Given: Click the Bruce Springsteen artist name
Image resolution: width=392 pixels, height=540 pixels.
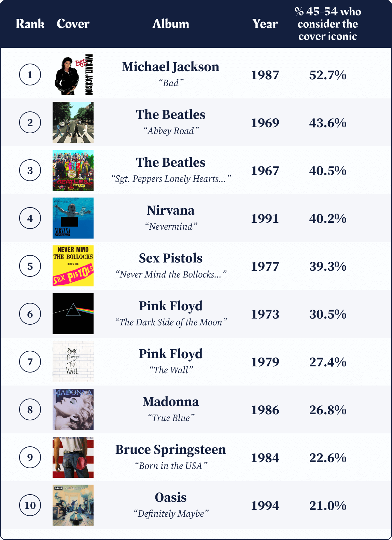Looking at the screenshot, I should coord(171,450).
